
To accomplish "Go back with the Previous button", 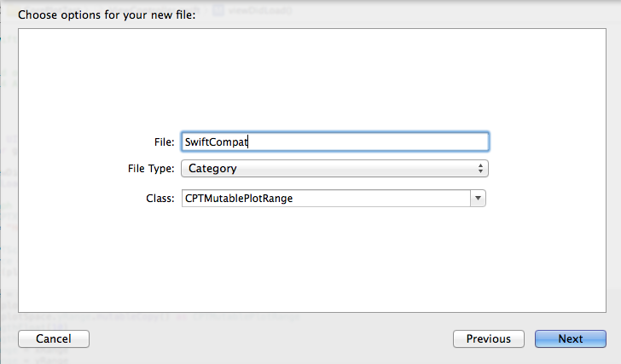I will click(x=488, y=338).
